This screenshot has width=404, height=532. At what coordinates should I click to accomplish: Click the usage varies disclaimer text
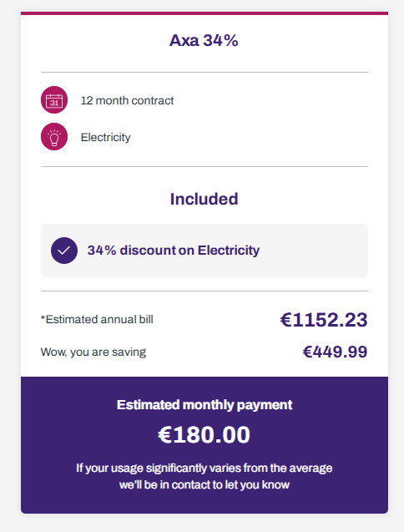click(x=205, y=476)
